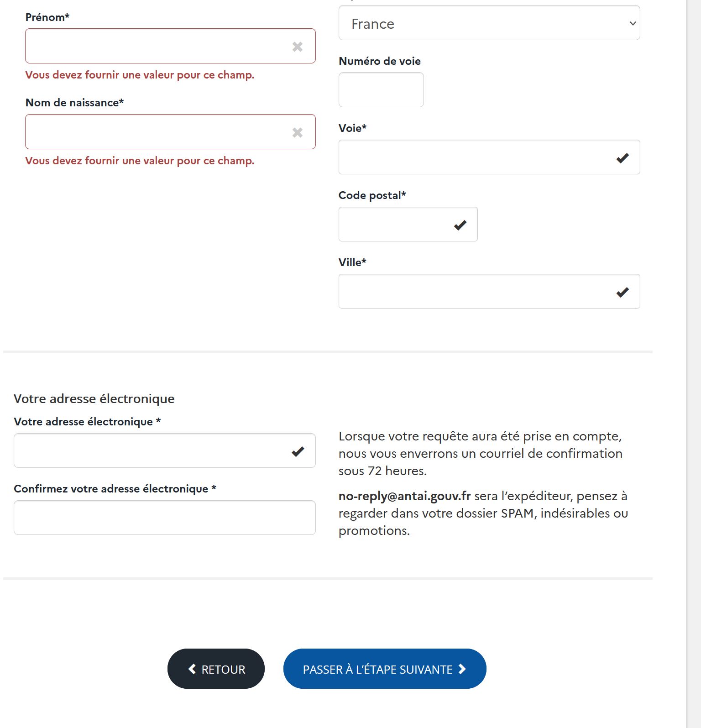Click the checkmark in the email address field
Image resolution: width=701 pixels, height=728 pixels.
pyautogui.click(x=298, y=451)
